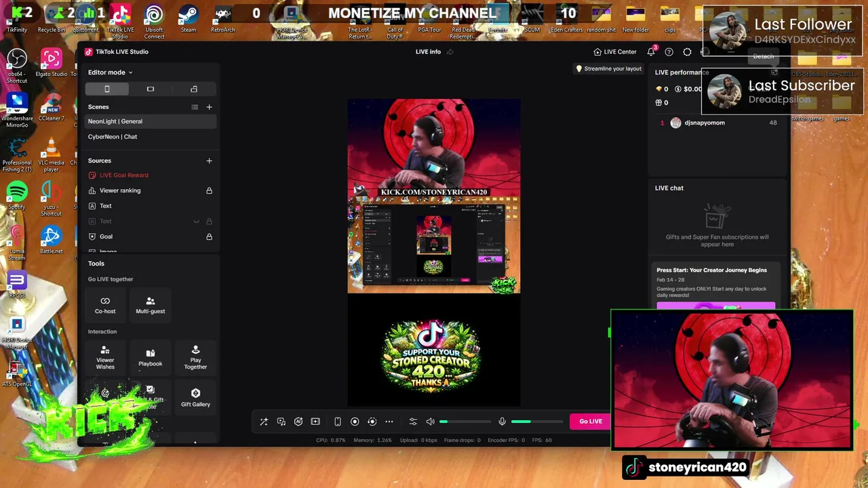Toggle lock on Viewer ranking source

coord(209,190)
